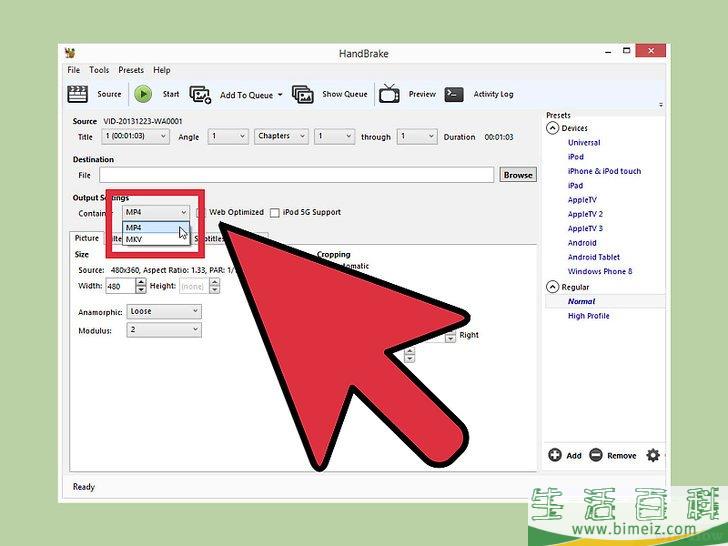Click the Height stepper arrows
This screenshot has height=546, width=728.
pyautogui.click(x=214, y=286)
